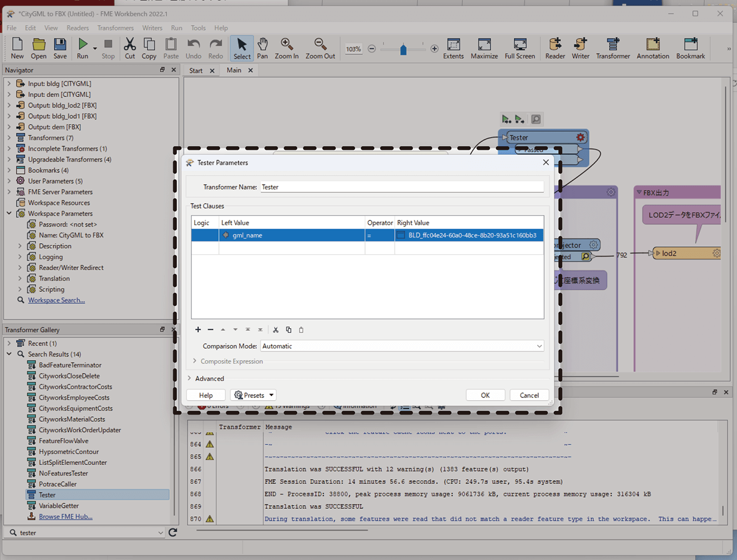This screenshot has height=560, width=737.
Task: Click the Copy toolbar icon
Action: 149,48
